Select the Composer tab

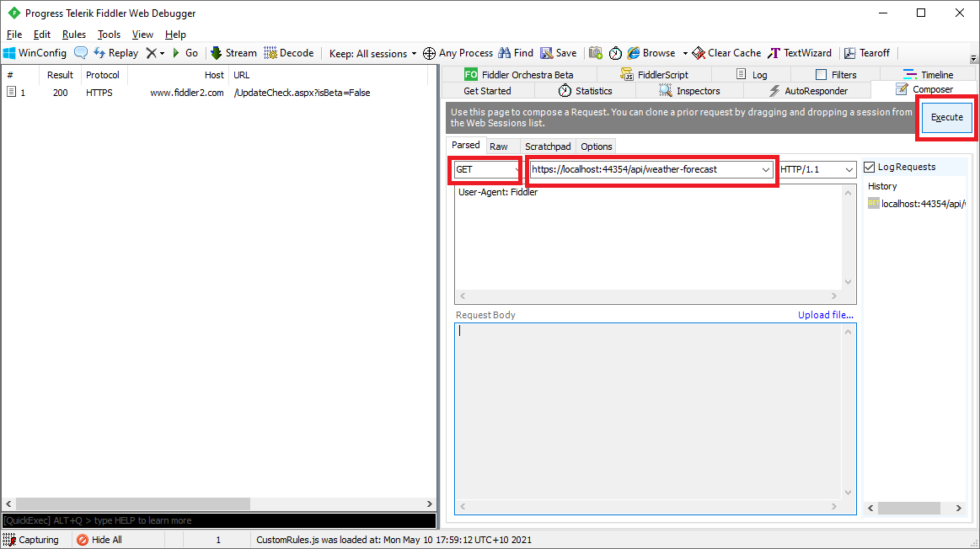tap(924, 89)
